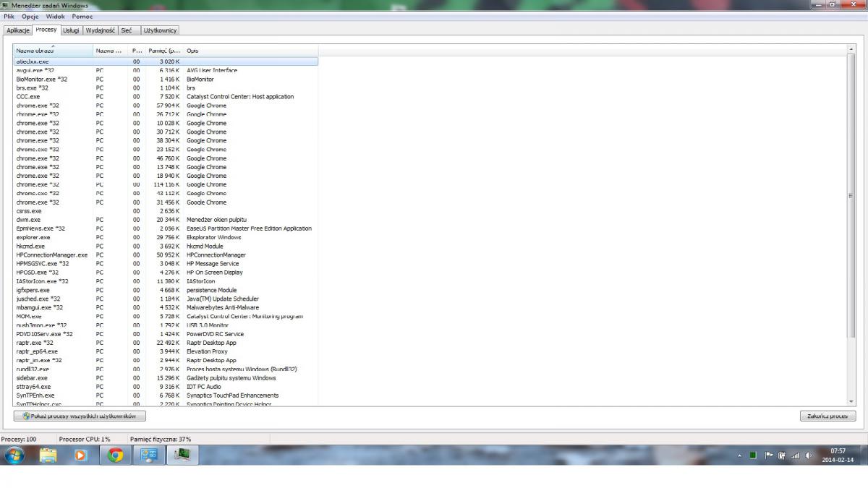Click the process list scrollbar up arrow

[851, 49]
